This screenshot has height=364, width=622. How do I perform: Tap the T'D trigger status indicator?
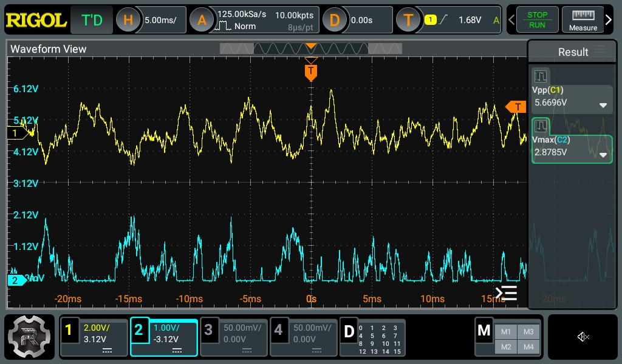coord(92,20)
